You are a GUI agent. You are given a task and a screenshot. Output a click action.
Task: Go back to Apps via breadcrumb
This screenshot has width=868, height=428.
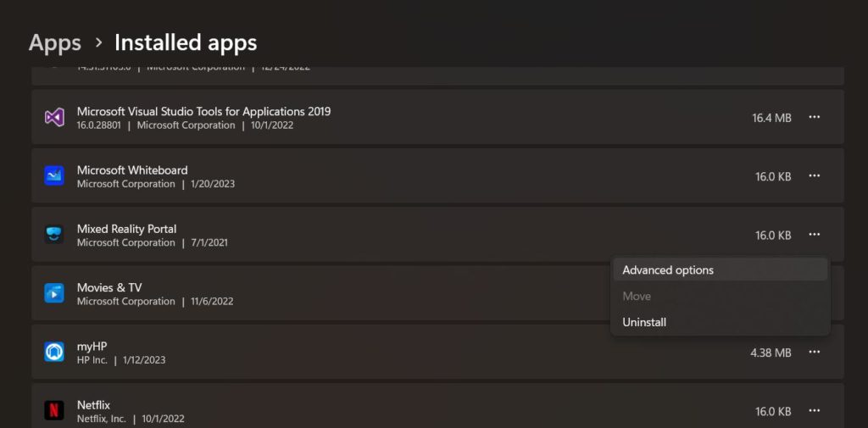pyautogui.click(x=55, y=42)
